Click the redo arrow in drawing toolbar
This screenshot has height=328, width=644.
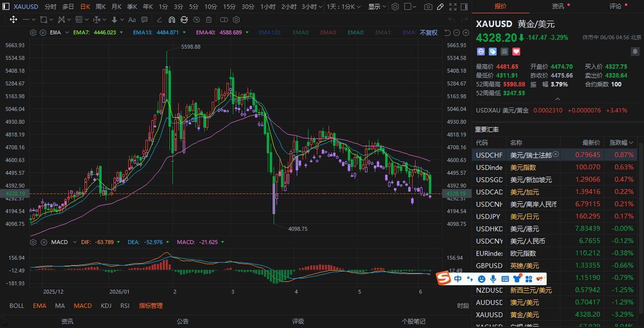464,20
